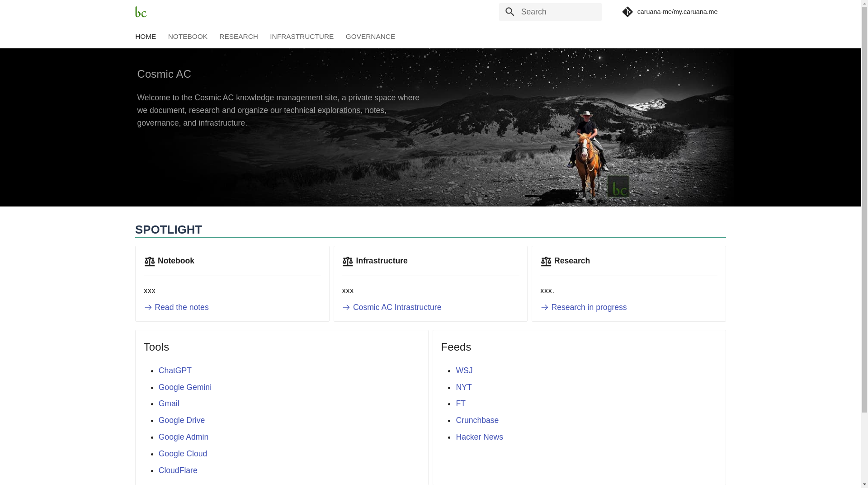Open the caruana-me/my.caruana.me repository link

click(677, 12)
